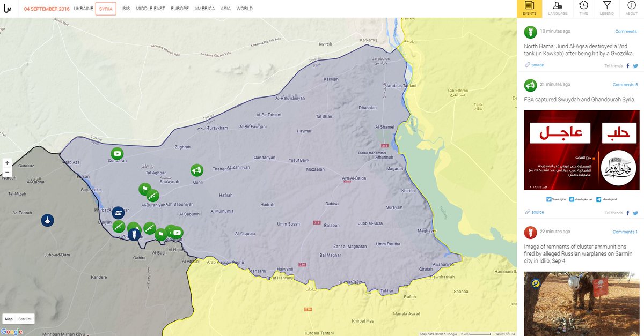The height and width of the screenshot is (336, 644).
Task: Go to the World map
Action: tap(245, 9)
